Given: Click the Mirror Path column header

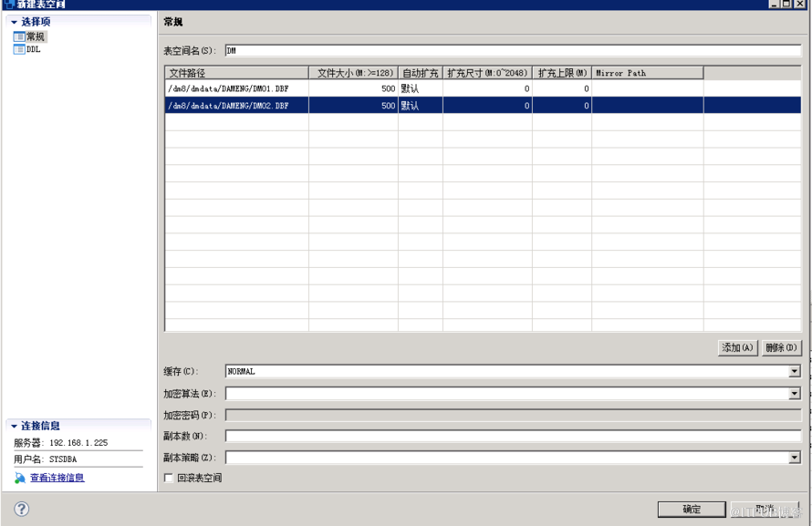Looking at the screenshot, I should (x=648, y=73).
